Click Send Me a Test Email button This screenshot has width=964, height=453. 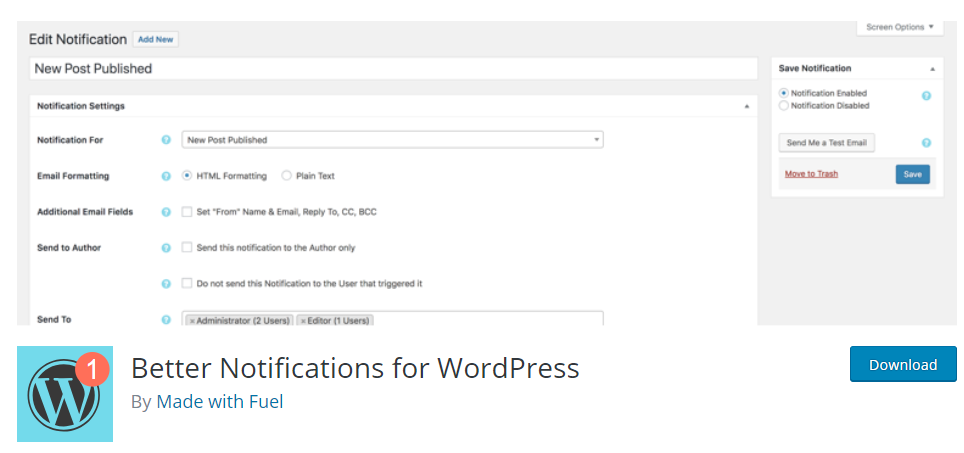pos(826,143)
